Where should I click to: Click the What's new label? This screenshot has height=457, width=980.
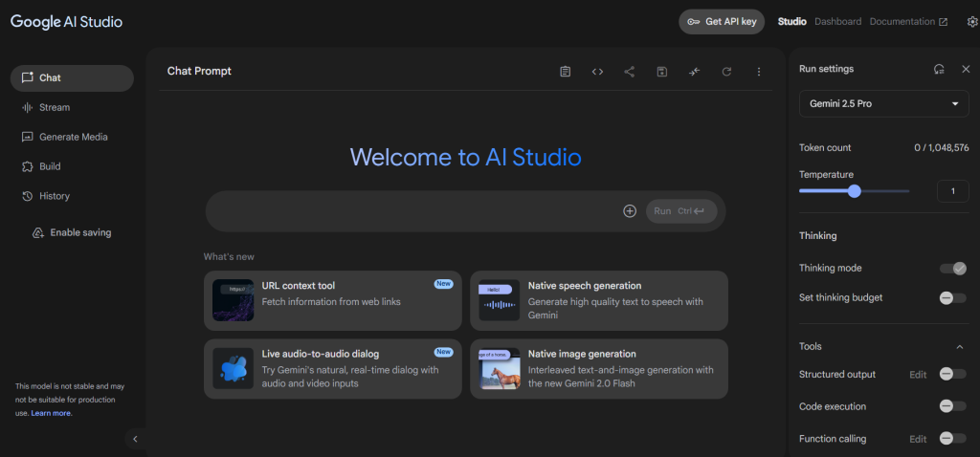[229, 256]
